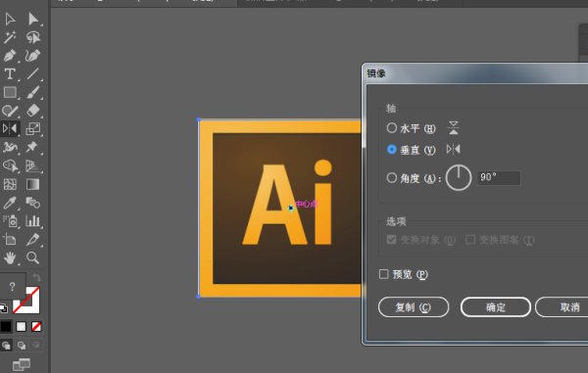Screen dimensions: 588x373
Task: Click the question mark tooltip box
Action: point(13,287)
